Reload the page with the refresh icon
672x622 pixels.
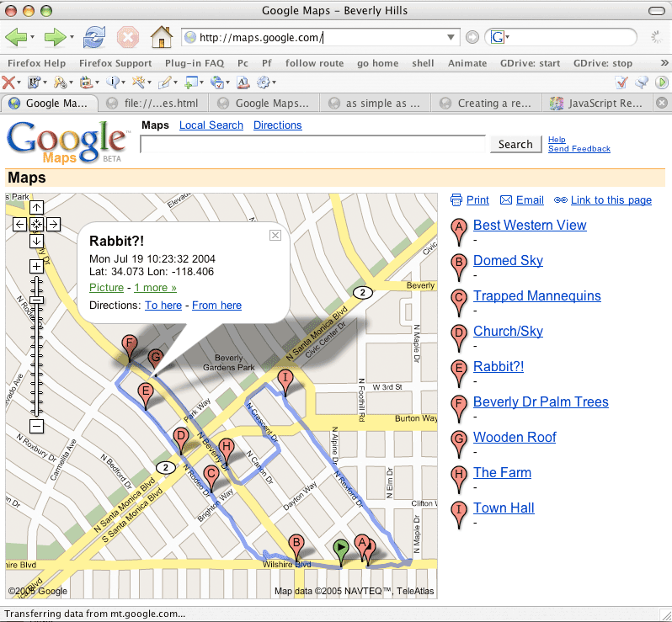tap(93, 37)
